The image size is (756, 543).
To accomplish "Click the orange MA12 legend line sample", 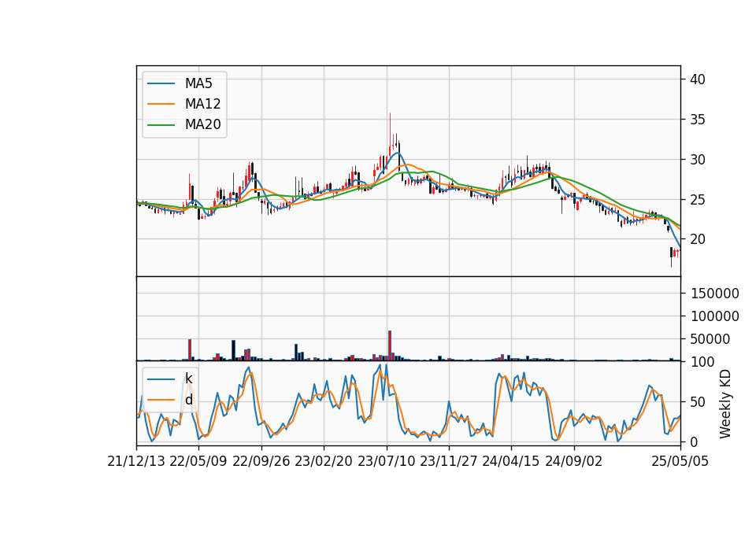I will (x=161, y=104).
